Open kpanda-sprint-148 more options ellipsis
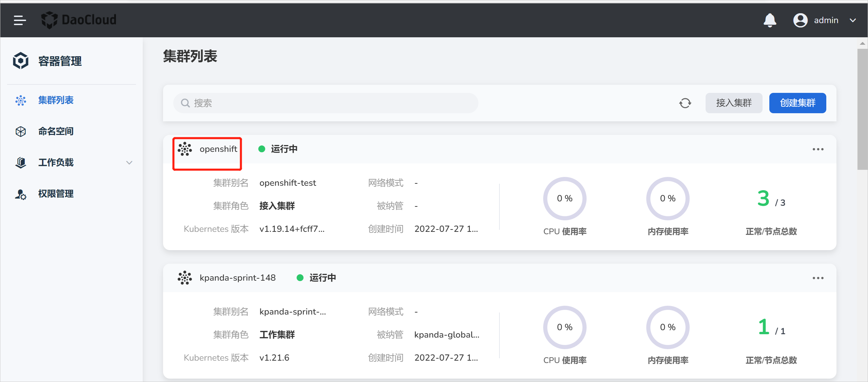Image resolution: width=868 pixels, height=382 pixels. [x=818, y=278]
